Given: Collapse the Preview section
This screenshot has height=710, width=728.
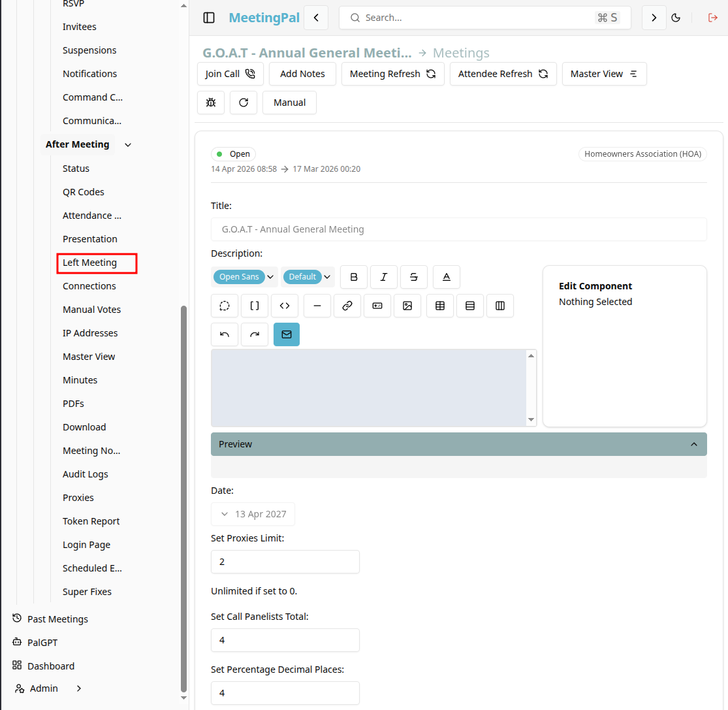Looking at the screenshot, I should 459,444.
